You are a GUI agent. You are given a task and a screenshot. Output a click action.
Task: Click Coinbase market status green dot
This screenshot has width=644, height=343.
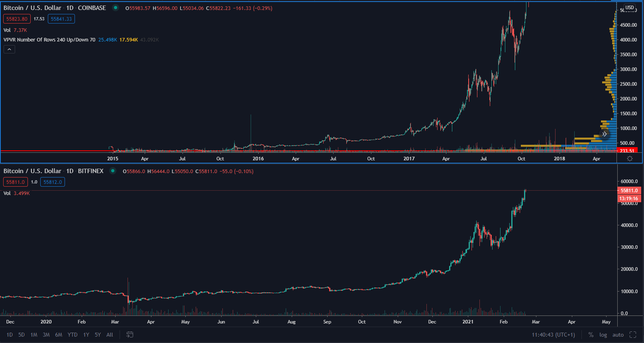pyautogui.click(x=116, y=8)
